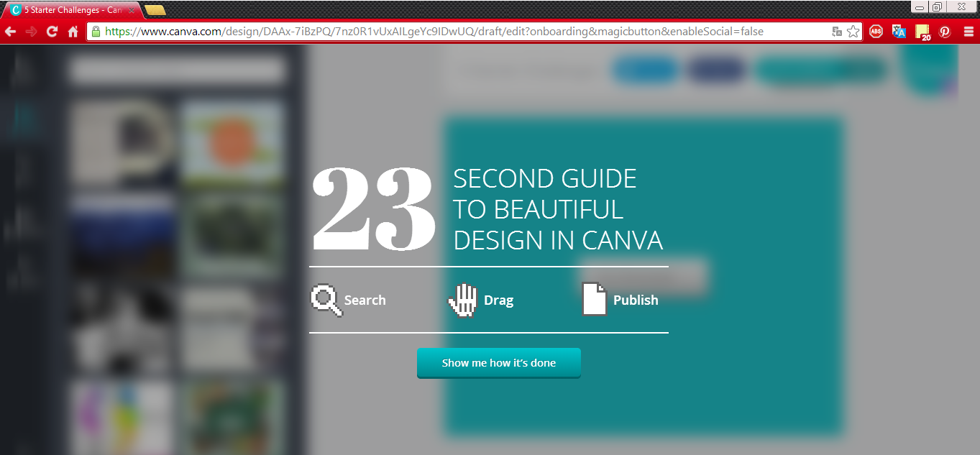
Task: Open the translate extension icon
Action: [899, 32]
